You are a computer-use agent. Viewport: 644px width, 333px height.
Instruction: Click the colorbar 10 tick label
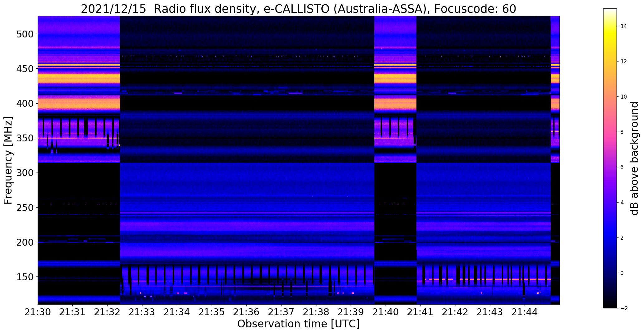623,97
